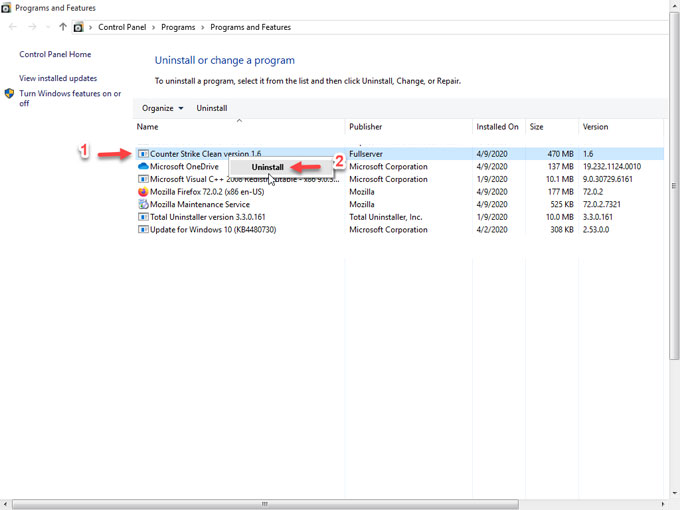
Task: Open Turn Windows features on or off
Action: [70, 98]
